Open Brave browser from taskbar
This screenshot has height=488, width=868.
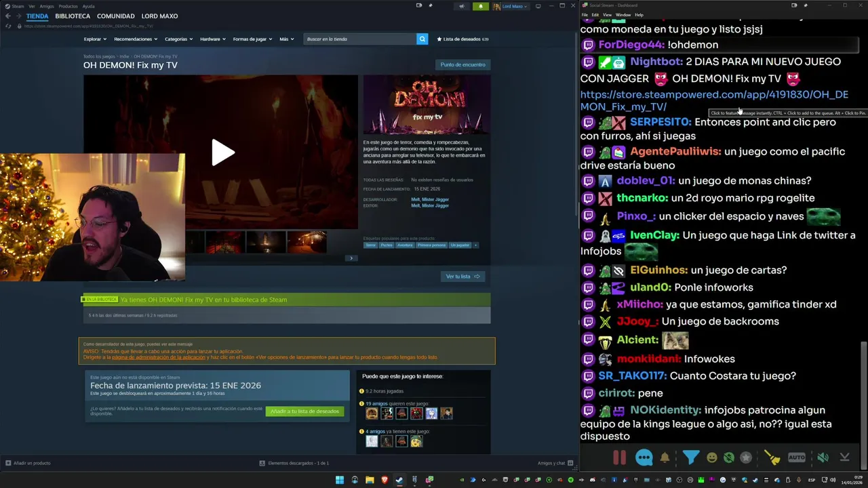pos(384,480)
